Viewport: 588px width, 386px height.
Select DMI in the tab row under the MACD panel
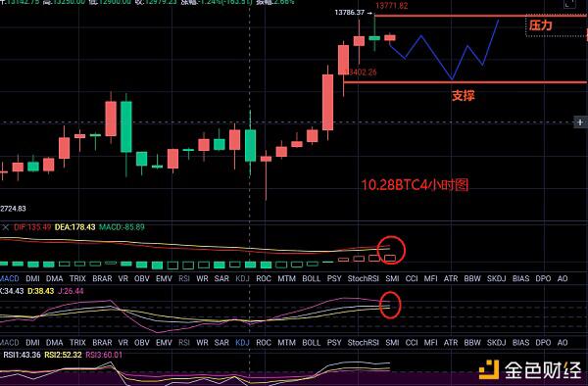tap(32, 278)
